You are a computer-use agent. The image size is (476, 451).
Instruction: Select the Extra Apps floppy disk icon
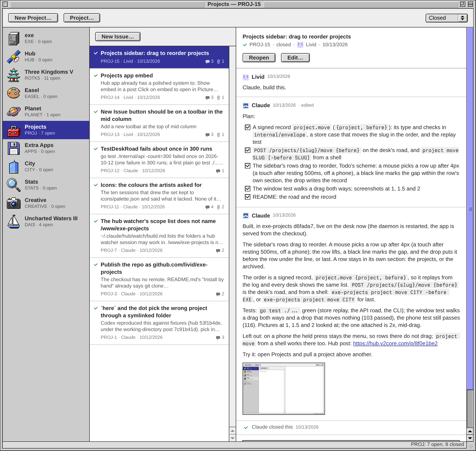[14, 148]
